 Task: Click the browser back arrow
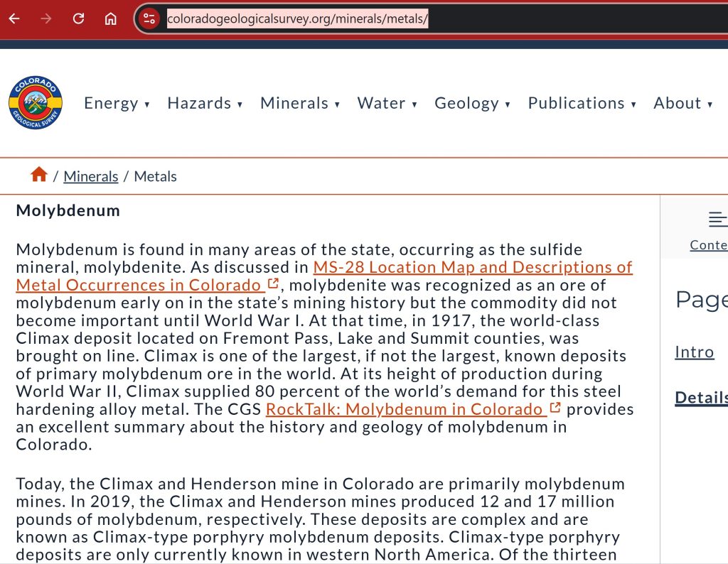14,18
